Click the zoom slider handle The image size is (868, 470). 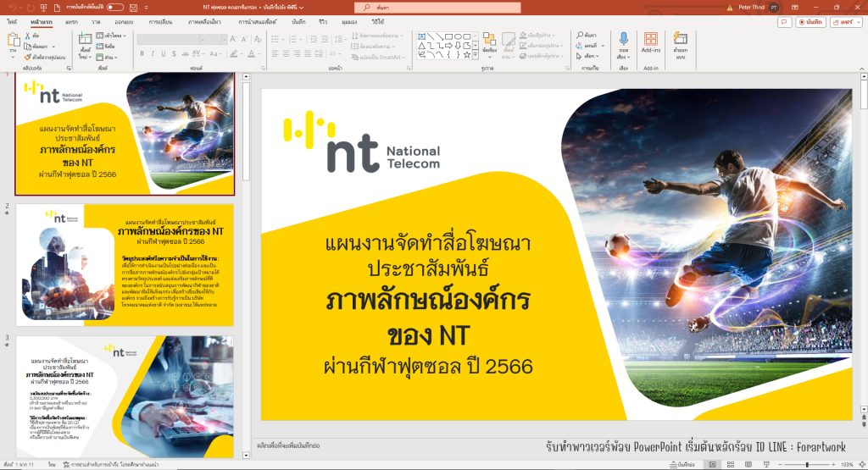pyautogui.click(x=807, y=464)
